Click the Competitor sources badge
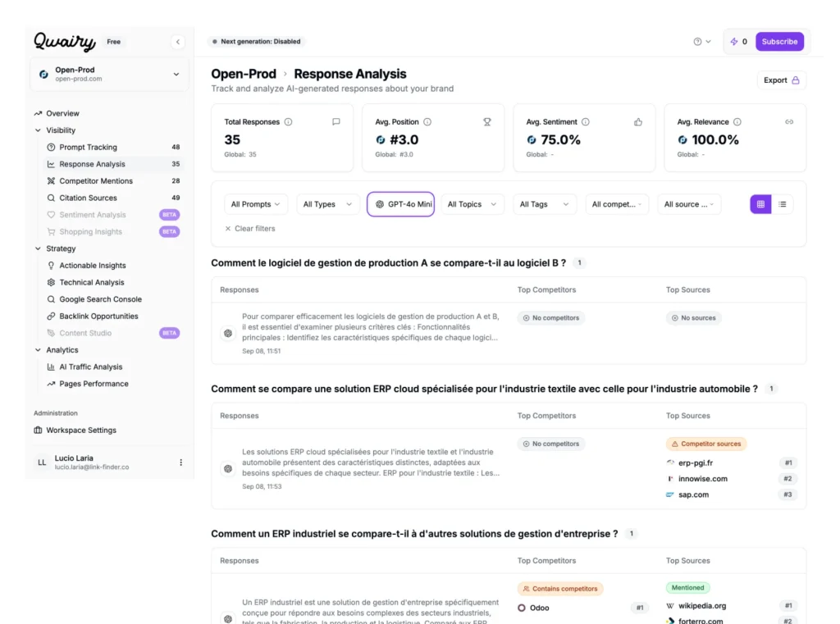Image resolution: width=840 pixels, height=624 pixels. tap(706, 444)
